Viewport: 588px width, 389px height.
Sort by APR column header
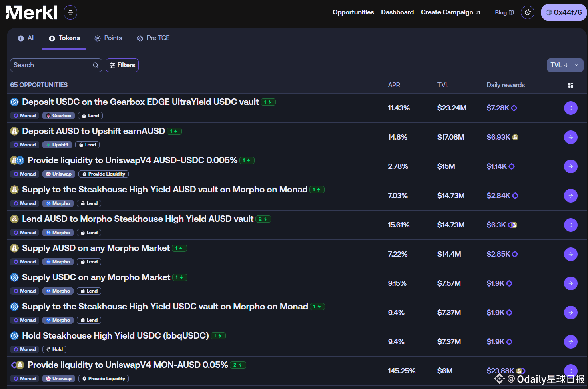pos(394,85)
